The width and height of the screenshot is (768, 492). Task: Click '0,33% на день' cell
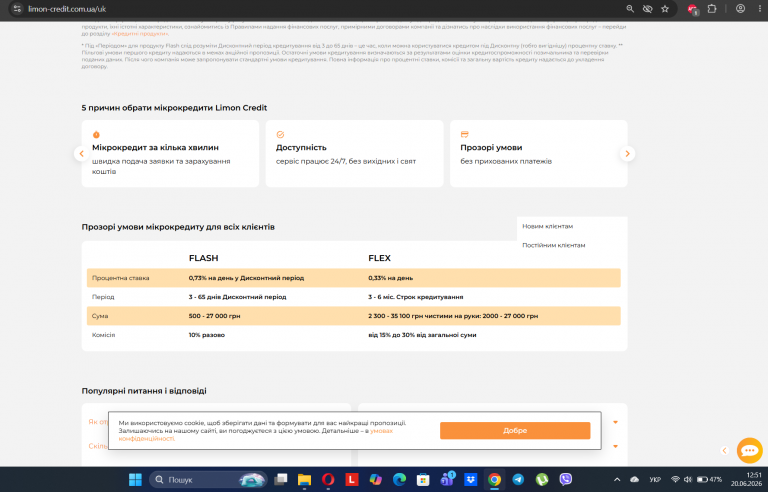pos(390,278)
